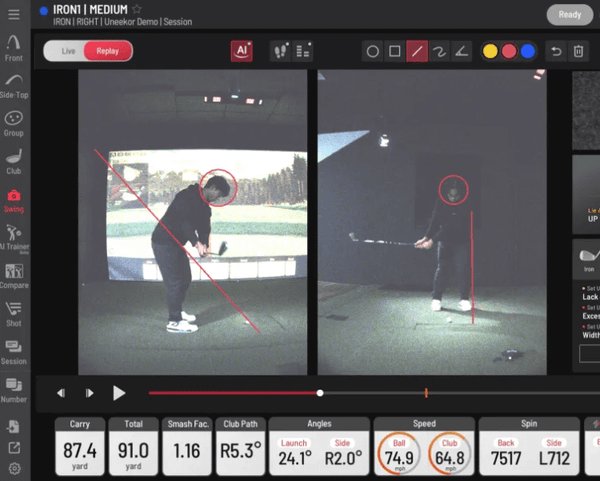Select the rectangle drawing tool
This screenshot has height=481, width=600.
(395, 51)
